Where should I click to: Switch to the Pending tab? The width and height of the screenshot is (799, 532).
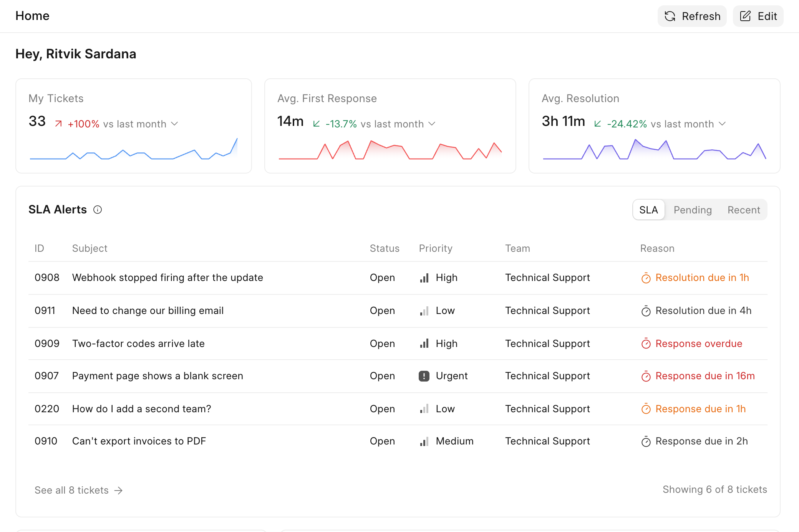(693, 210)
